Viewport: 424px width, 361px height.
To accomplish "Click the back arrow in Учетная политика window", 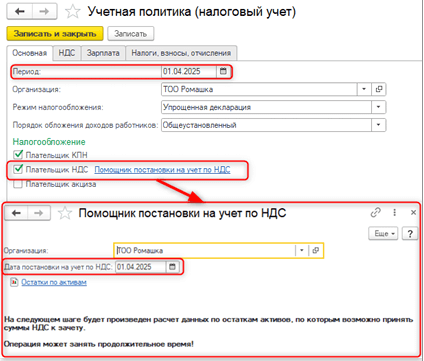I will (x=20, y=11).
